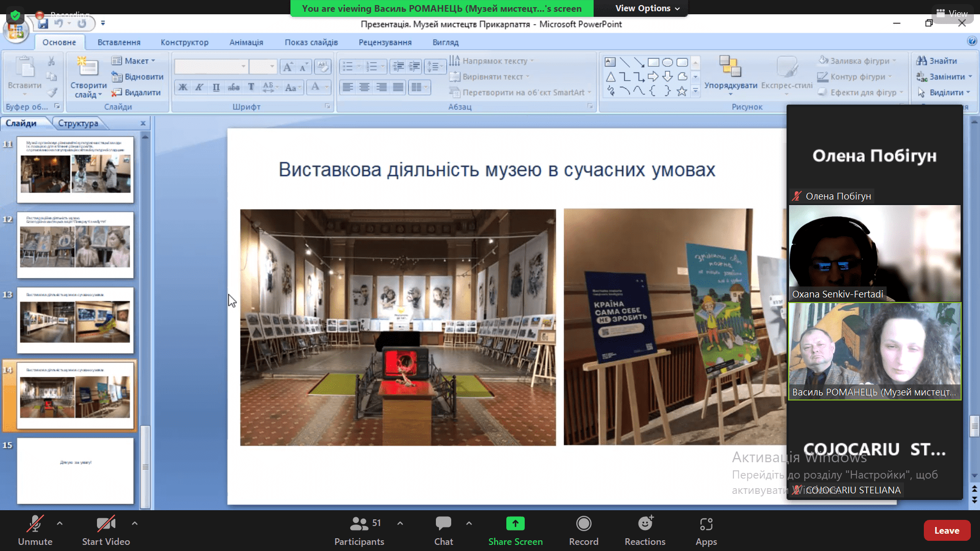
Task: Click the Share Screen icon
Action: coord(515,524)
